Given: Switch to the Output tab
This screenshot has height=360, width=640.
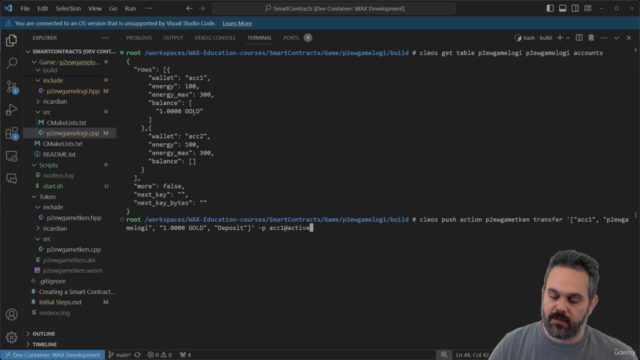Looking at the screenshot, I should [x=173, y=38].
